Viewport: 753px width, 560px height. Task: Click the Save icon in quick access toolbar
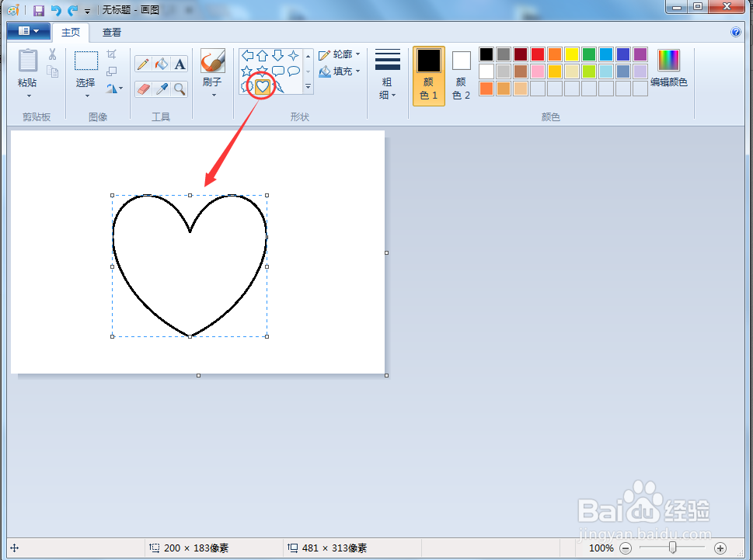click(x=38, y=11)
